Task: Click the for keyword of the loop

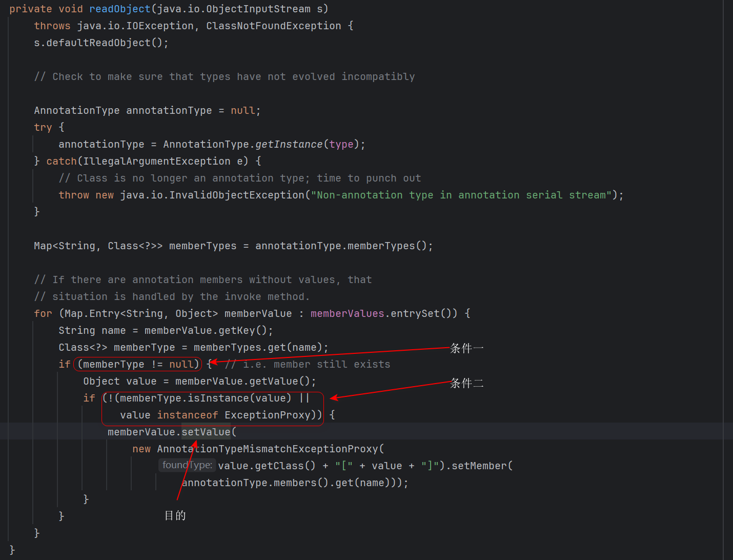Action: [43, 313]
